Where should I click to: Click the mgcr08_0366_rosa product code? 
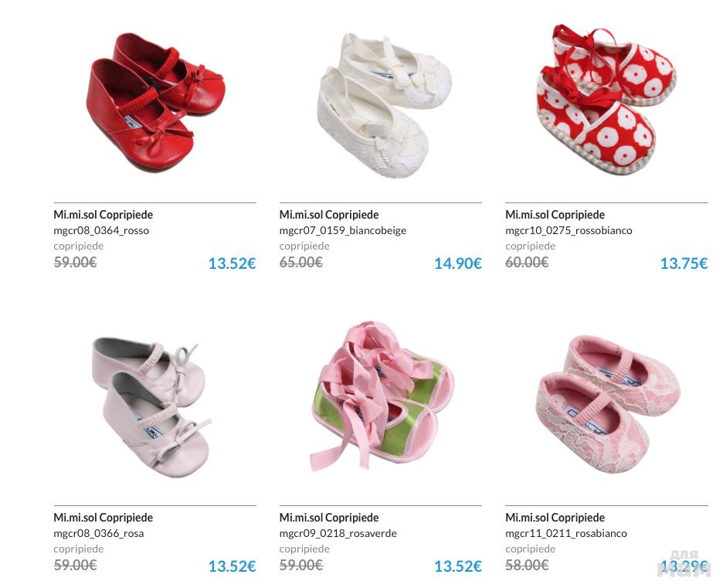pos(98,533)
